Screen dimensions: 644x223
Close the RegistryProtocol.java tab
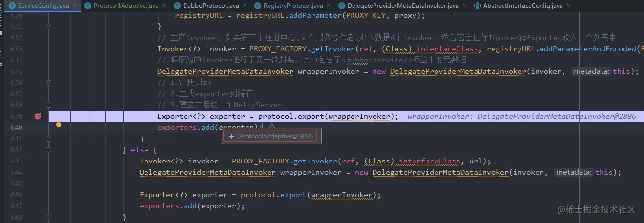(329, 6)
